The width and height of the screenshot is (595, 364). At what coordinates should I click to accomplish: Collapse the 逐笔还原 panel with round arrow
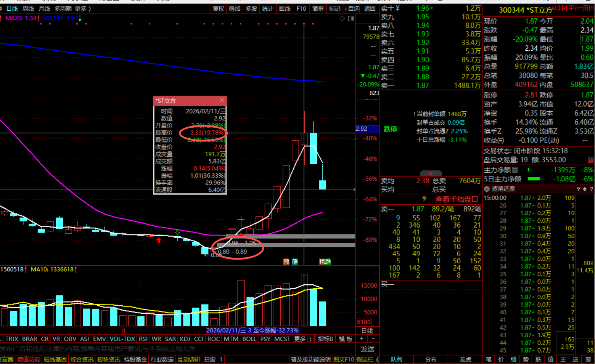(487, 189)
